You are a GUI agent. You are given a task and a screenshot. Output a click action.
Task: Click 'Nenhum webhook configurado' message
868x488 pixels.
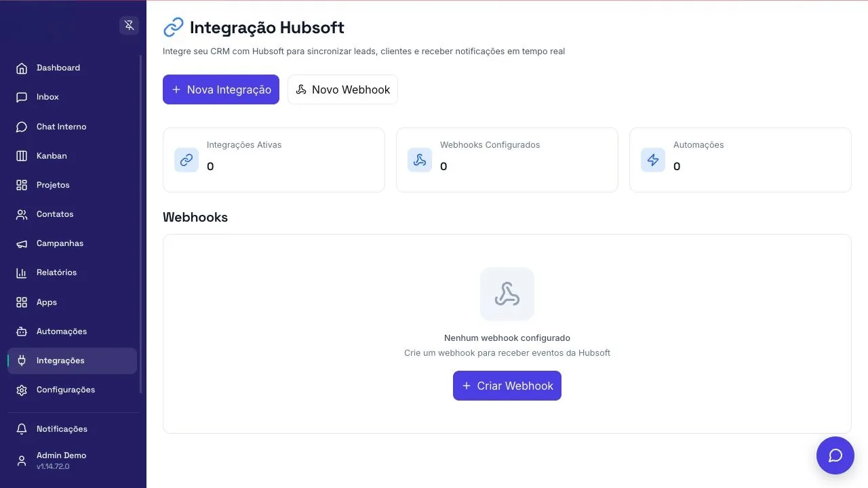tap(507, 338)
